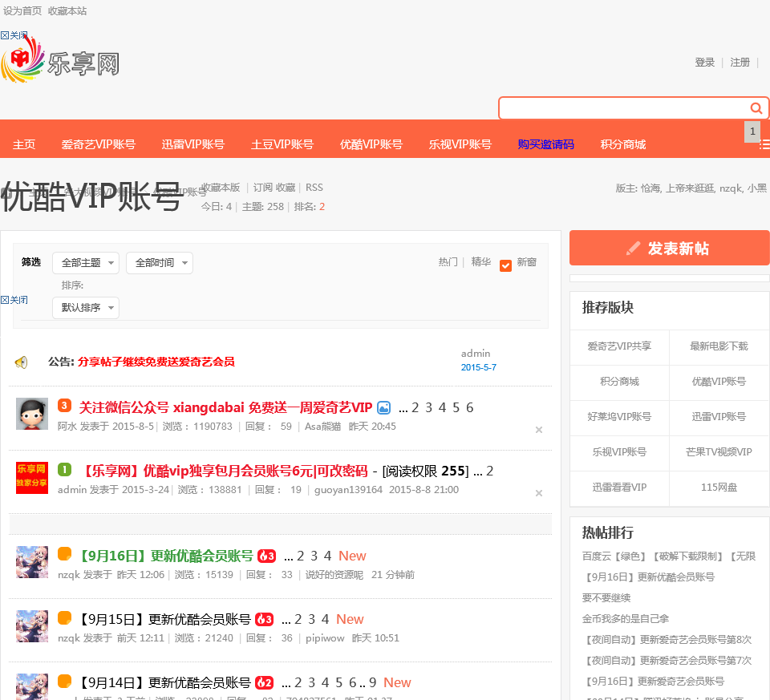Click the announcement speaker icon

click(x=21, y=362)
